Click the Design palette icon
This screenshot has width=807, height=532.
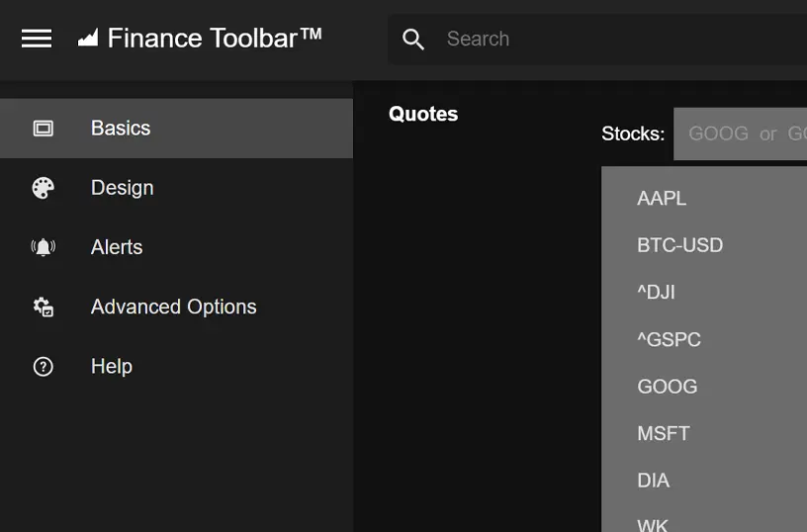coord(44,188)
